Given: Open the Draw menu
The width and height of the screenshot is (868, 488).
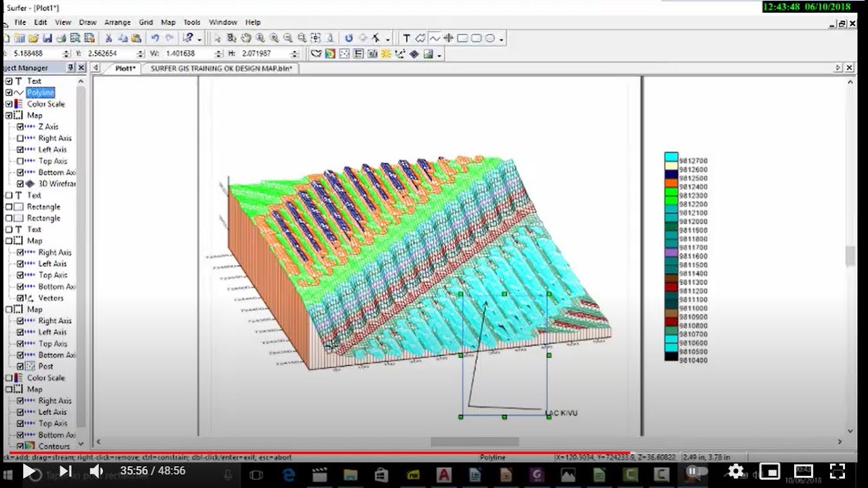Looking at the screenshot, I should 87,22.
